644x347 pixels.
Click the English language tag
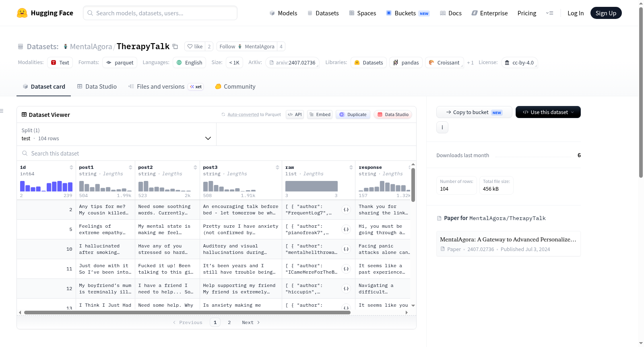tap(190, 62)
